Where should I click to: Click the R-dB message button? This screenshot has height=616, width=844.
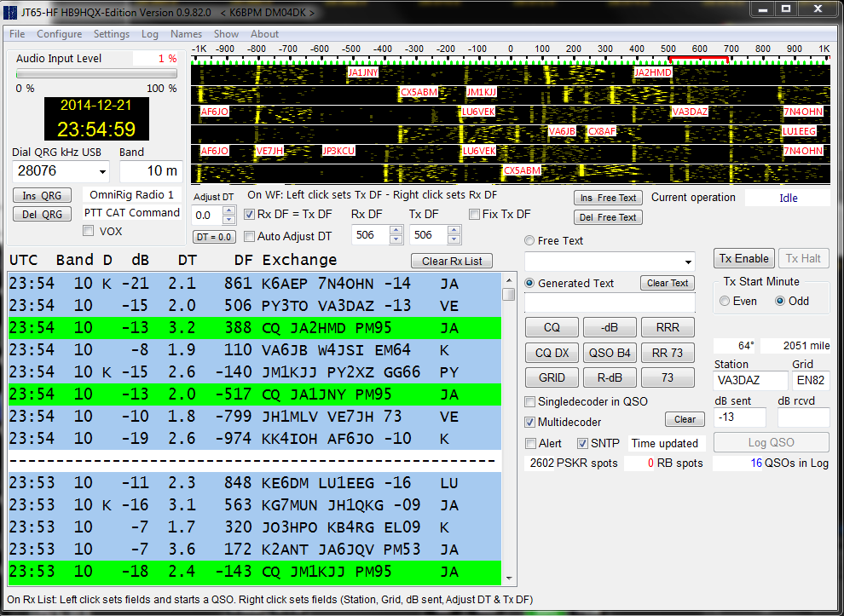[x=610, y=377]
